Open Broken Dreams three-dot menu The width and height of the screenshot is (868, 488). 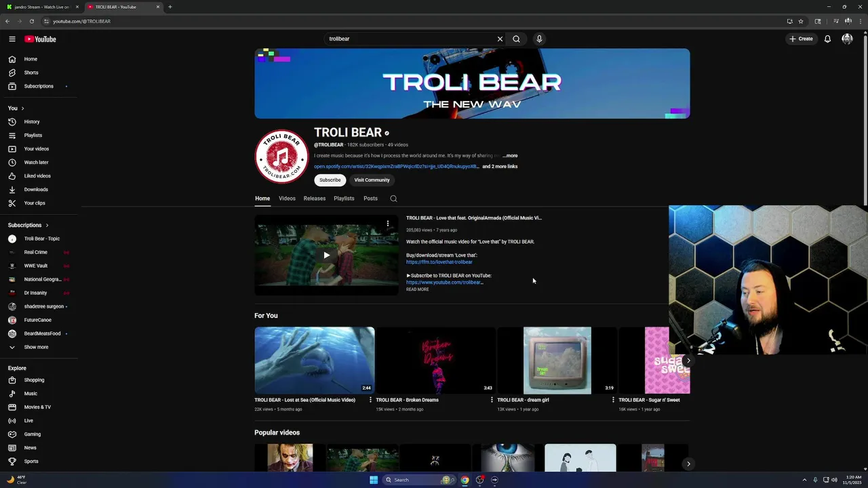coord(492,400)
